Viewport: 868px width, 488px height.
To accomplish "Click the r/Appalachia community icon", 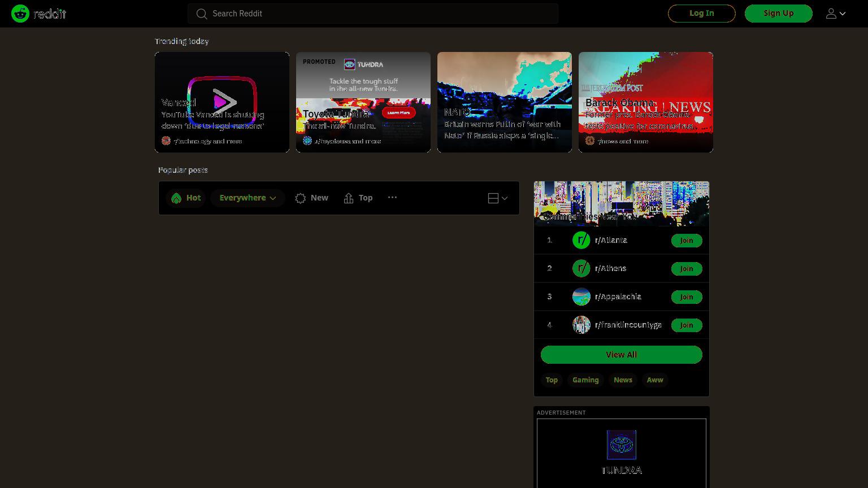I will pos(581,297).
